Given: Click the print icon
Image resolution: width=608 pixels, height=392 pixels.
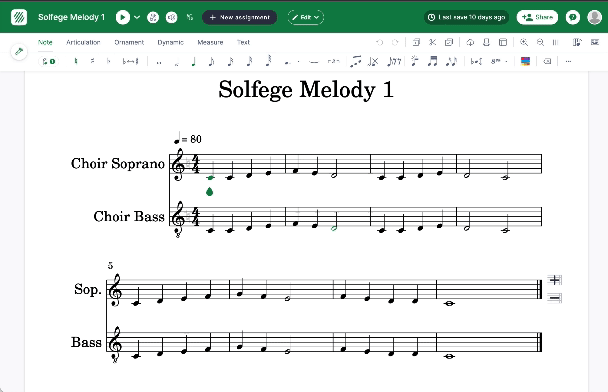Looking at the screenshot, I should (x=486, y=42).
